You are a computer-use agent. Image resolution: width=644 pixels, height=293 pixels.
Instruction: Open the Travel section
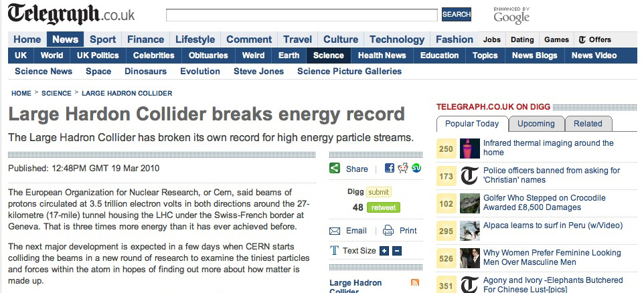coord(297,39)
